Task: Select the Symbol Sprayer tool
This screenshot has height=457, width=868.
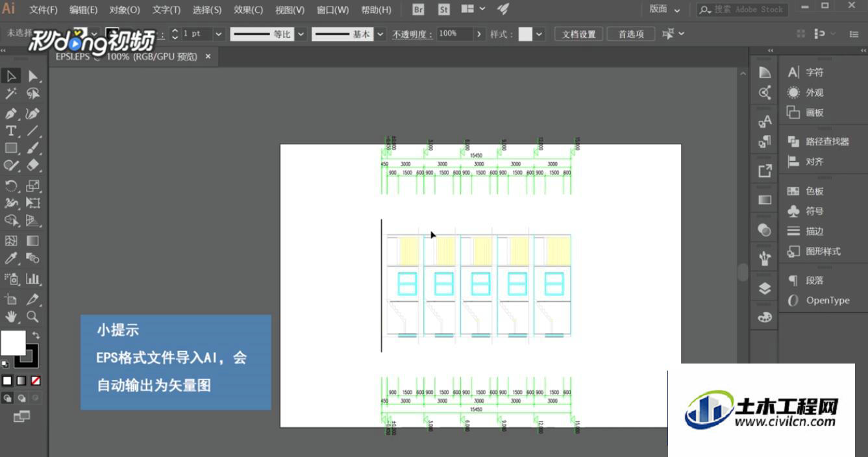Action: coord(11,279)
